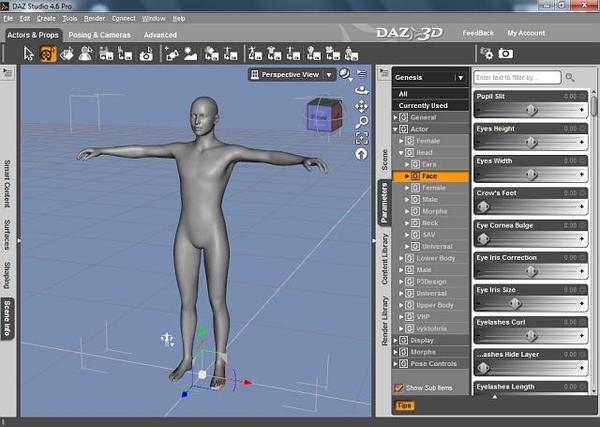Screen dimensions: 600x427
Task: Expand the selected Face group arrow
Action: tap(407, 176)
